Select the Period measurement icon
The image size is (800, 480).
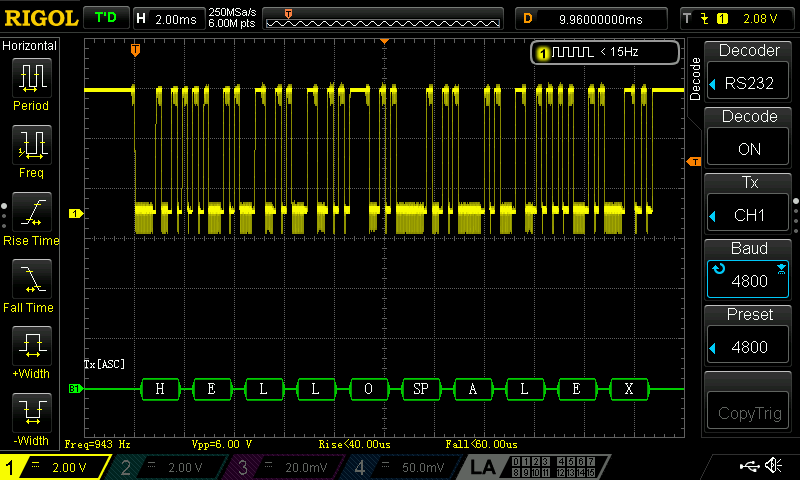point(32,78)
